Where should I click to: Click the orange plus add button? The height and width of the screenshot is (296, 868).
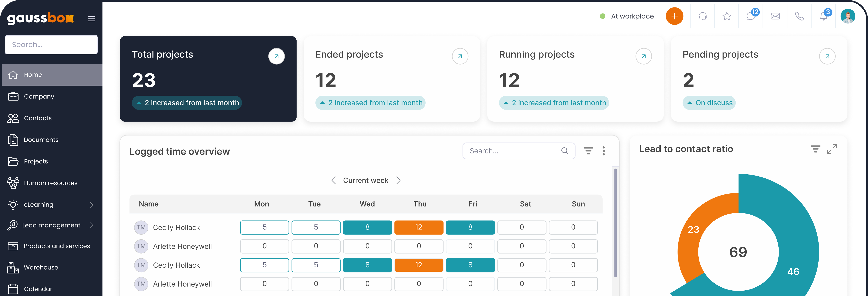674,16
